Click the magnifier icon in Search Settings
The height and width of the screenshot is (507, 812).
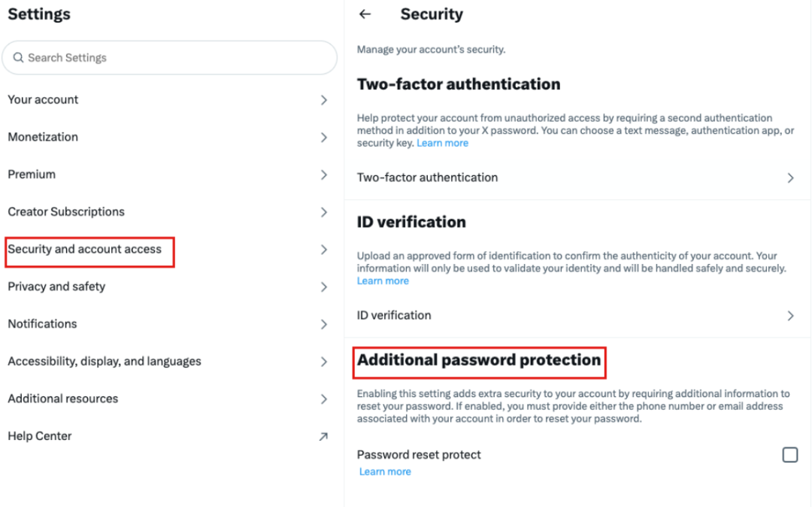coord(18,57)
